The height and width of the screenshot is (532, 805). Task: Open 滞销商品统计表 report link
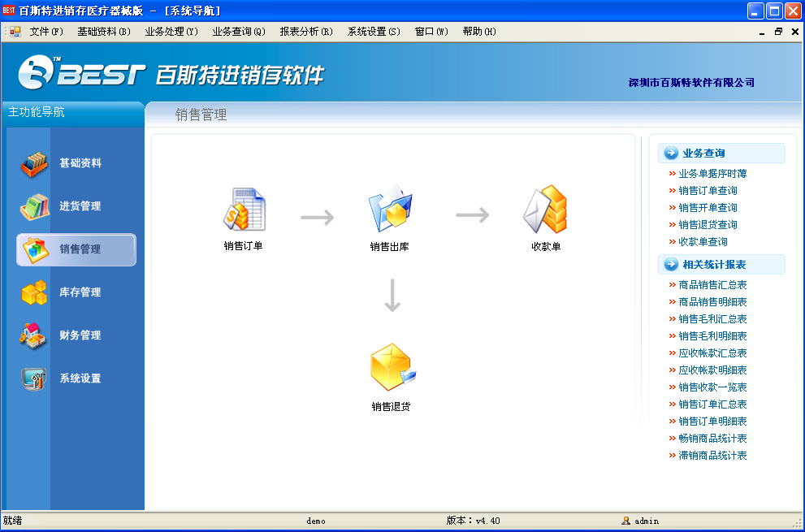(x=712, y=455)
